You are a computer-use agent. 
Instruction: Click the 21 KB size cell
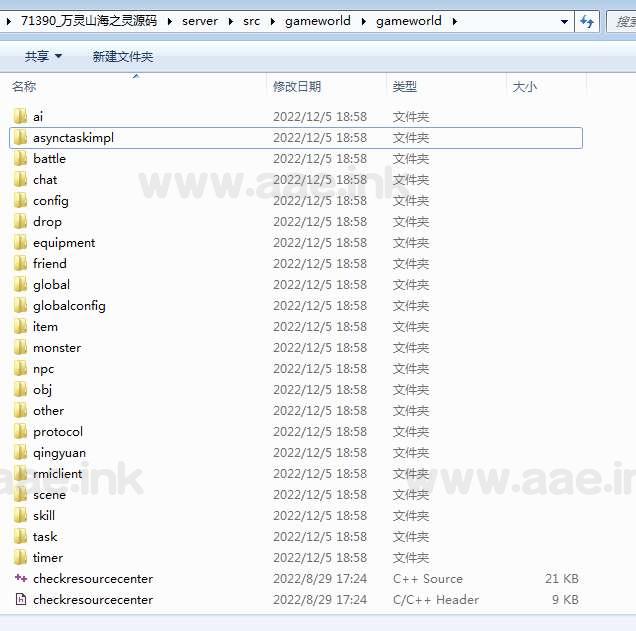562,578
